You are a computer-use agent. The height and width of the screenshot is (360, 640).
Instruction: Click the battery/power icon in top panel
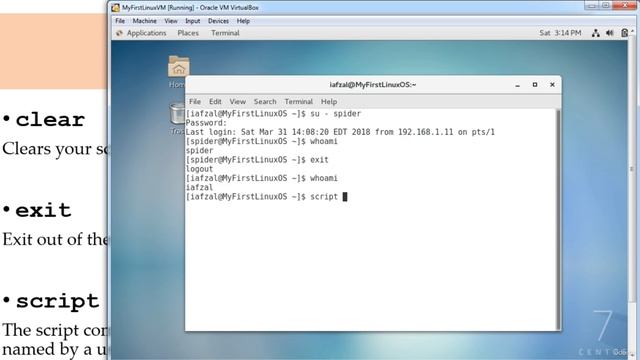pyautogui.click(x=624, y=33)
